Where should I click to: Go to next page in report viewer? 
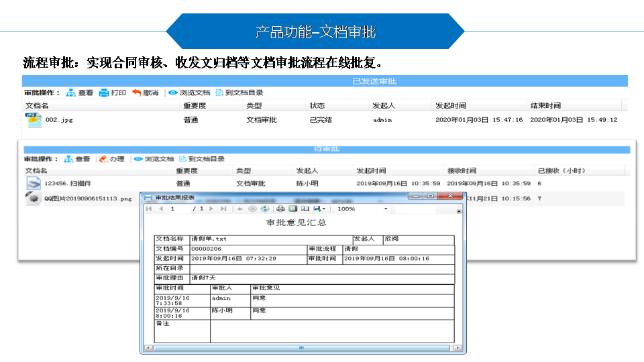coord(211,209)
